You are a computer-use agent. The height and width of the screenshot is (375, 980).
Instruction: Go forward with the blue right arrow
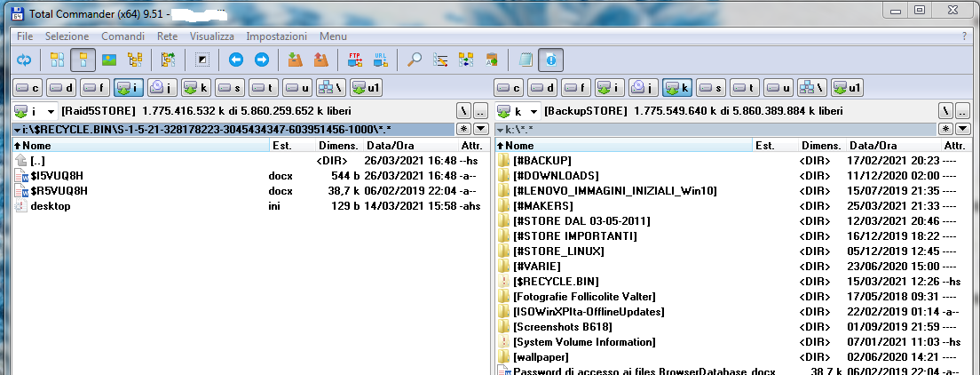tap(261, 60)
